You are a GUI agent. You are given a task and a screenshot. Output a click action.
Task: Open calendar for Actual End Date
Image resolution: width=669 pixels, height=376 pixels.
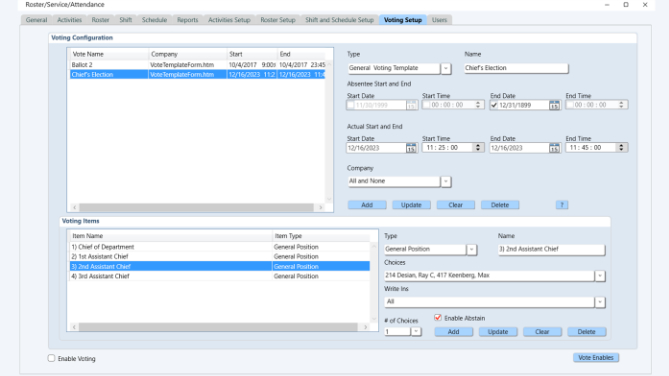point(554,148)
